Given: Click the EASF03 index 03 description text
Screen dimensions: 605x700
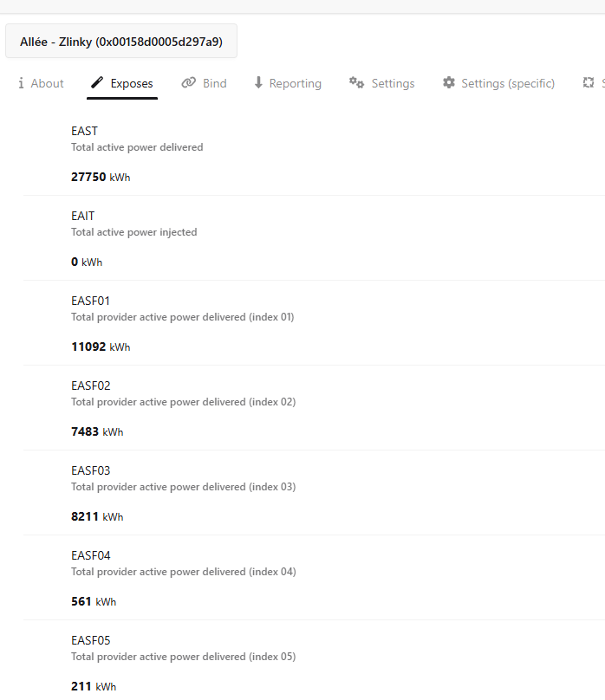Looking at the screenshot, I should pyautogui.click(x=183, y=487).
